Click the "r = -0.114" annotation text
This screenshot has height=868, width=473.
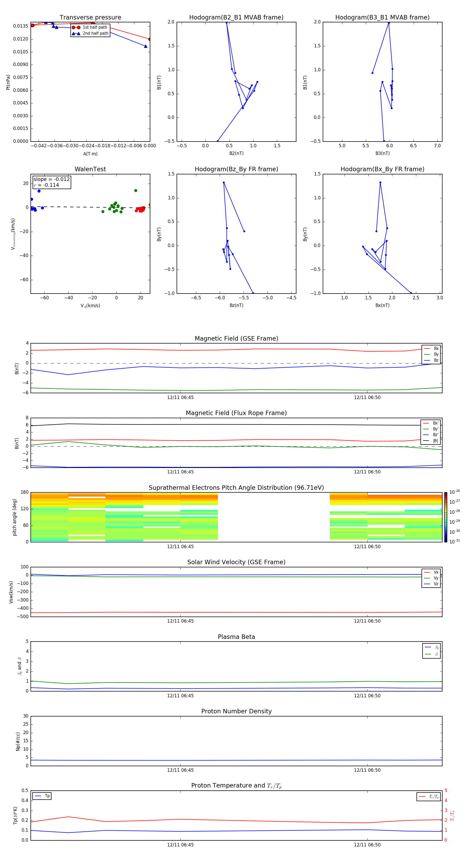tap(47, 185)
